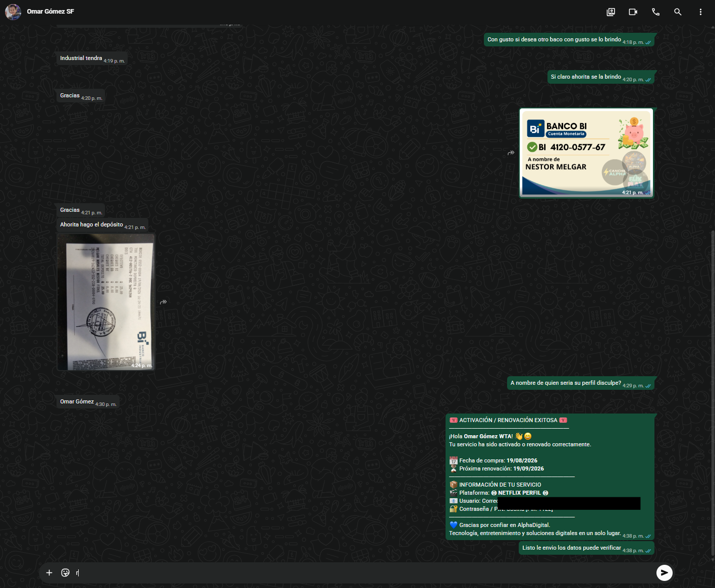
Task: Select the 'NETFLIX PERFIL' platform line
Action: coord(499,493)
